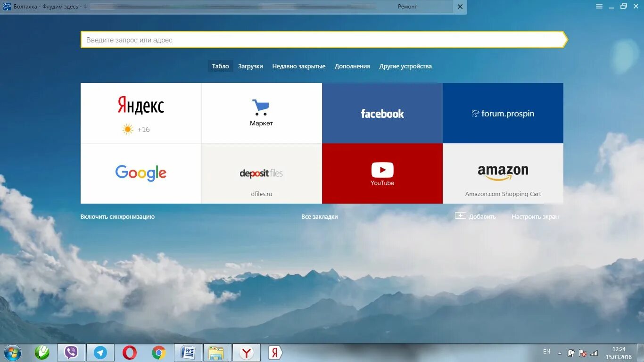The height and width of the screenshot is (362, 644).
Task: Open the depositfiles dfiles.ru tile
Action: (x=262, y=173)
